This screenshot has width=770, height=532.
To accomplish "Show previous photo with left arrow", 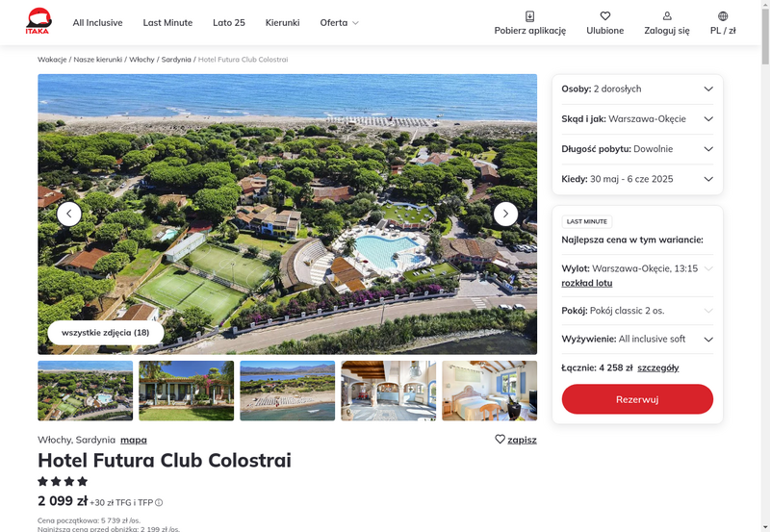I will click(x=69, y=214).
